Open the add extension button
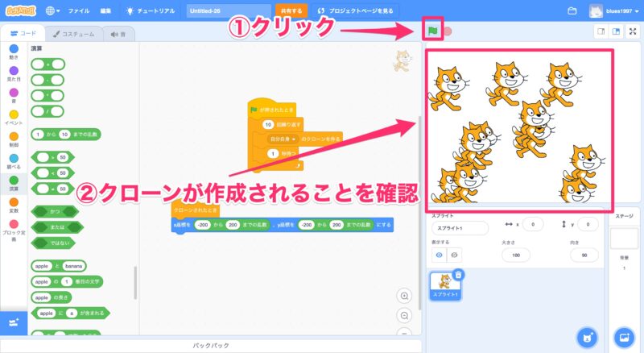 [x=13, y=322]
